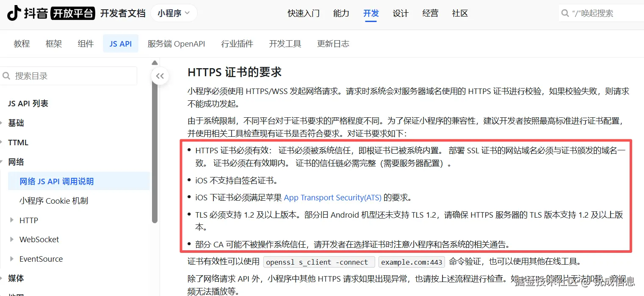Click the magnifier in the top search bar

[564, 13]
